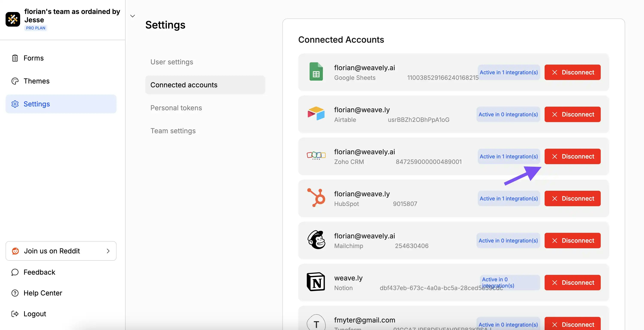The width and height of the screenshot is (644, 330).
Task: Click the HubSpot sprocket icon
Action: (x=316, y=198)
